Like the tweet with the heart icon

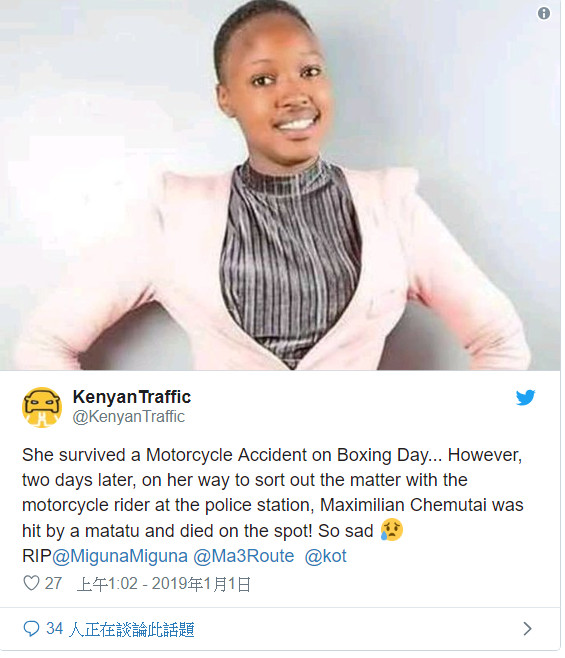tap(31, 583)
